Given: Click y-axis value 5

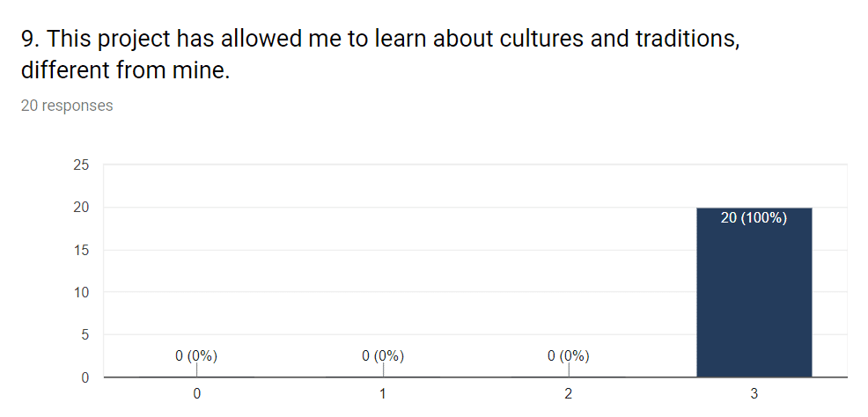Looking at the screenshot, I should tap(85, 335).
